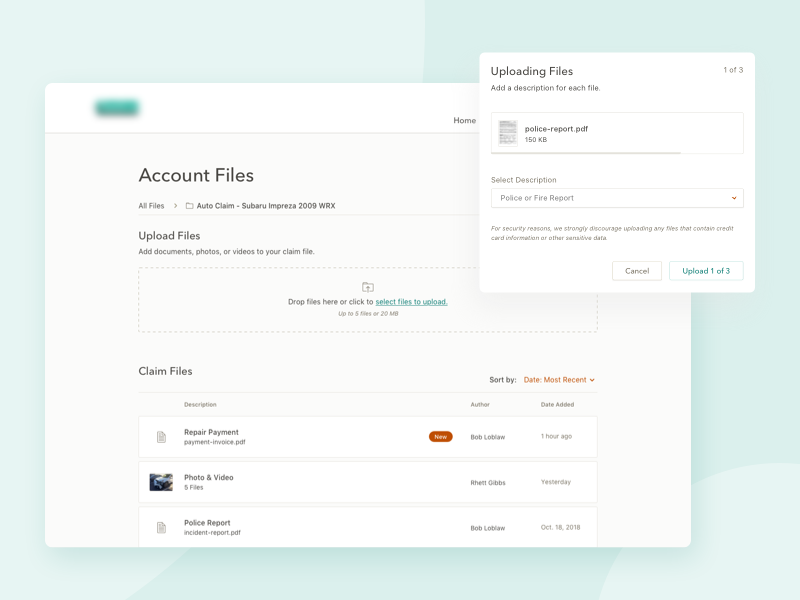Click the Author column header
800x600 pixels.
point(480,405)
